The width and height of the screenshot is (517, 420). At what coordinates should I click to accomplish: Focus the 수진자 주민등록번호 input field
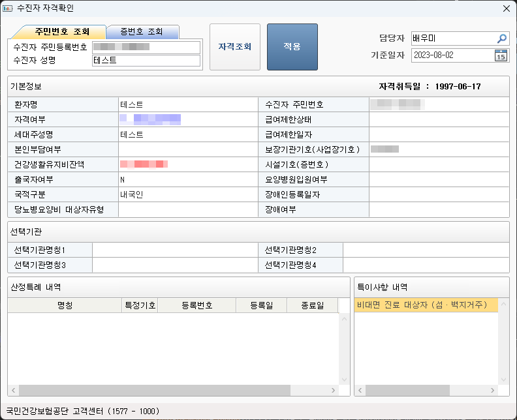[x=146, y=47]
